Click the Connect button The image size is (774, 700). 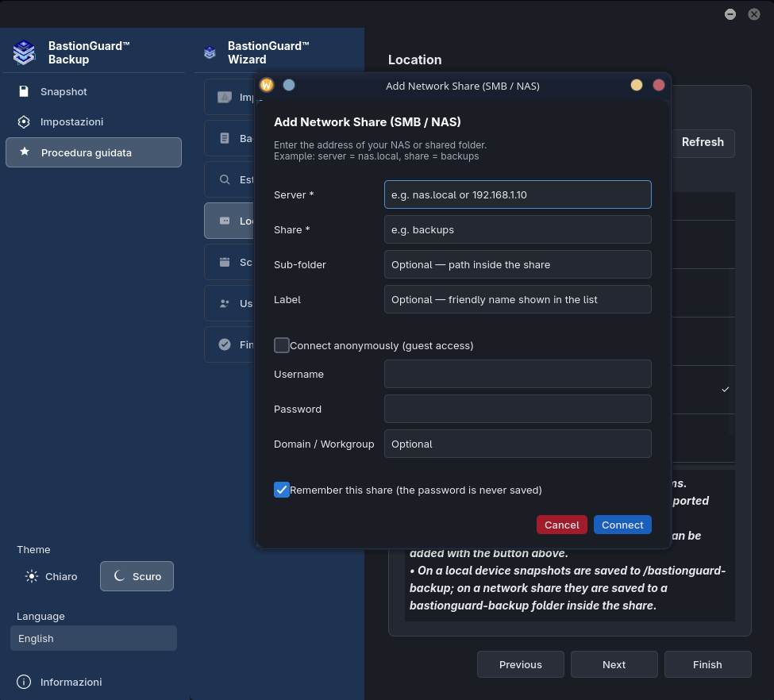click(622, 525)
